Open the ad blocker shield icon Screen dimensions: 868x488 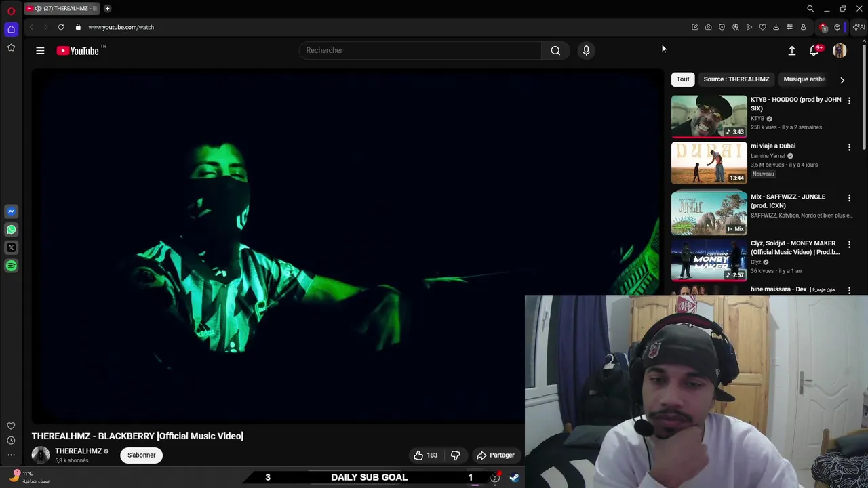pos(722,27)
